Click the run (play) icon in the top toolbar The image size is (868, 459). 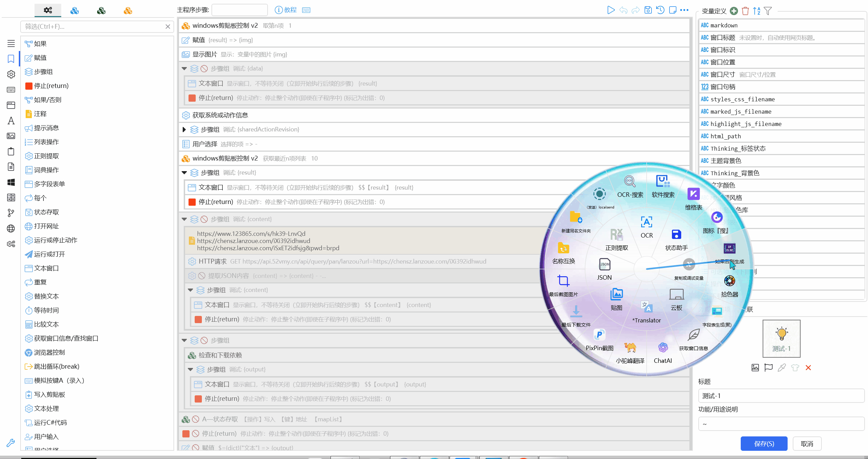pyautogui.click(x=611, y=10)
